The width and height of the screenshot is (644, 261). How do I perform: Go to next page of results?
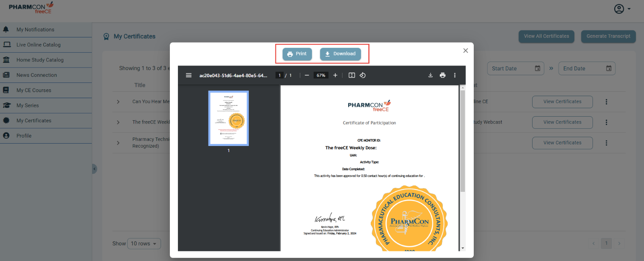[x=619, y=243]
